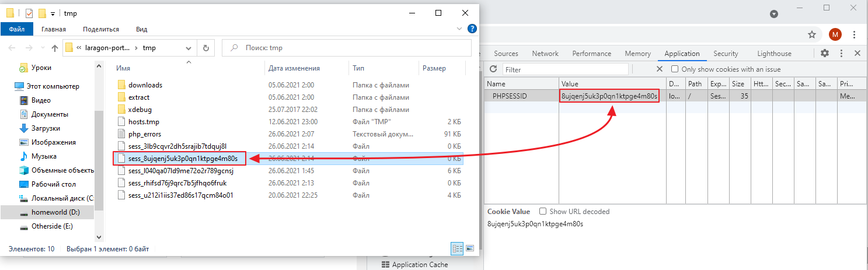
Task: Enable Only show cookies with an issue
Action: tap(676, 69)
